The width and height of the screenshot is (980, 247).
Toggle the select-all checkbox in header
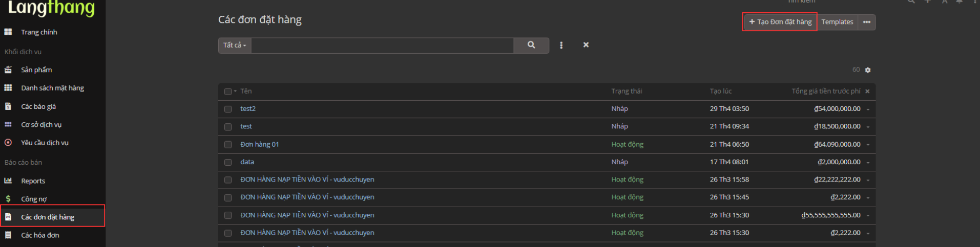coord(228,92)
